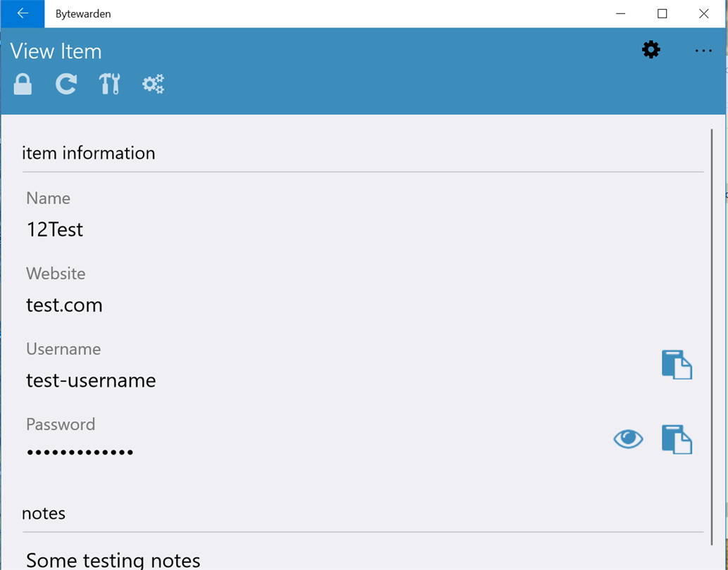Screen dimensions: 728x570
Task: Copy the password to clipboard
Action: coord(677,439)
